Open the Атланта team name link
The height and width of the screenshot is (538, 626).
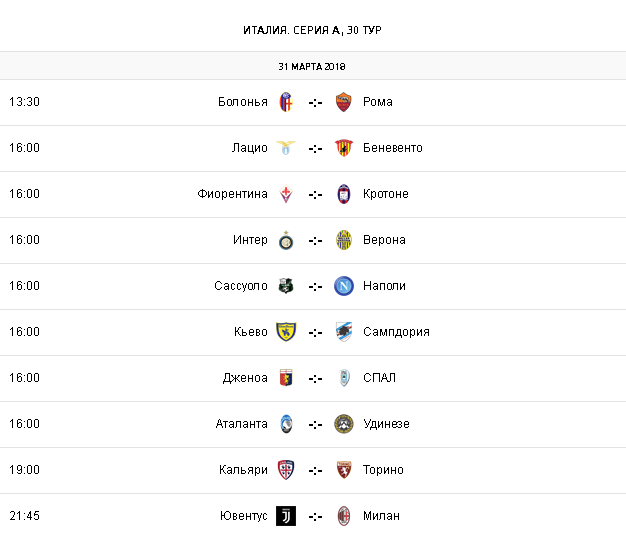(x=241, y=424)
